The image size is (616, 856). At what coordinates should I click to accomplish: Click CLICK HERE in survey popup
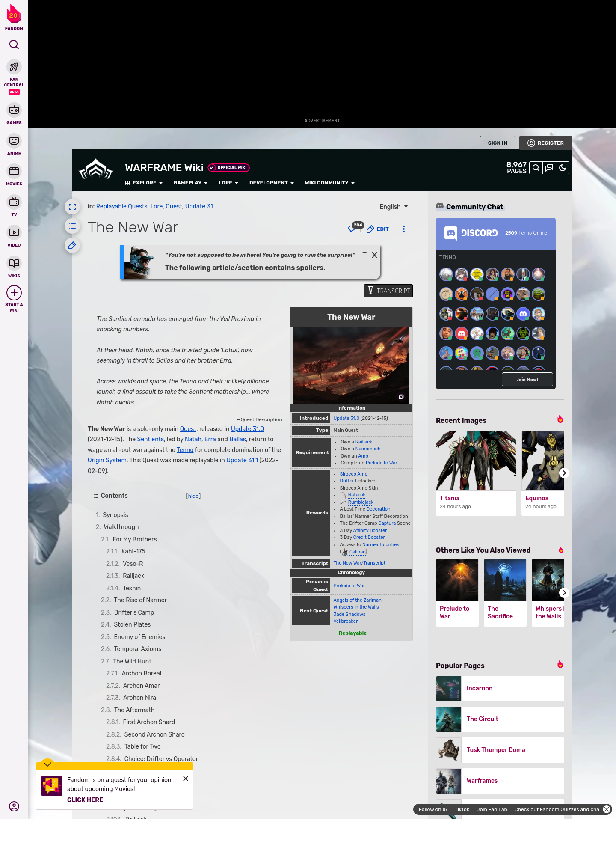(x=85, y=800)
